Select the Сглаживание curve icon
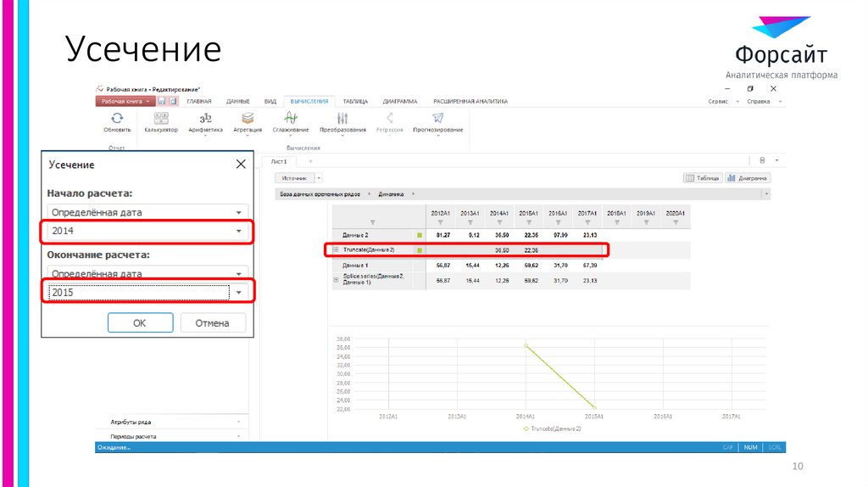 tap(290, 118)
